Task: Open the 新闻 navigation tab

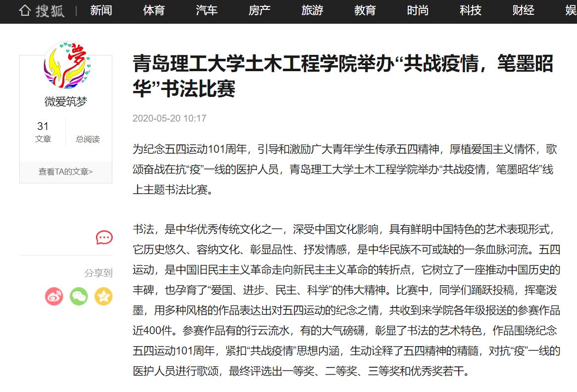Action: [101, 11]
